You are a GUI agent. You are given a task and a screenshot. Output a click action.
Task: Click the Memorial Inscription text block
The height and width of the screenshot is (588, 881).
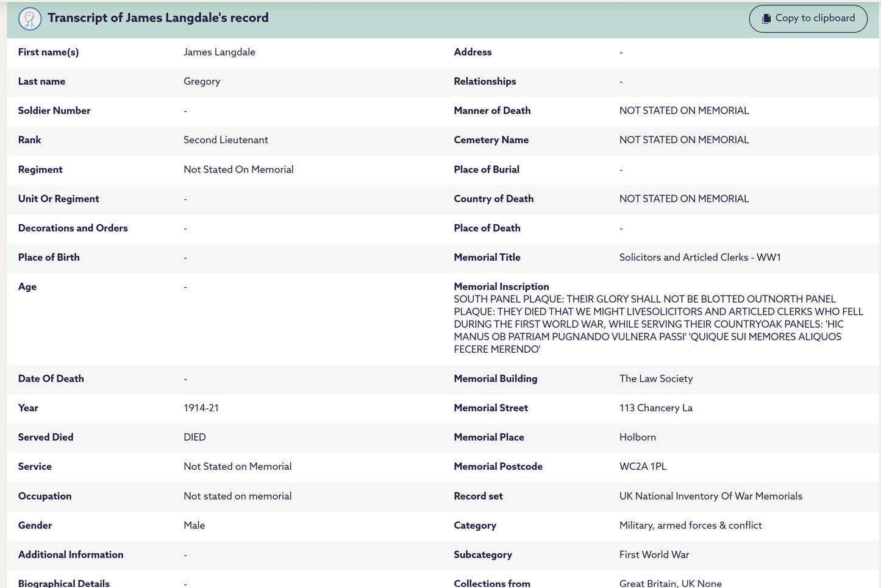tap(658, 324)
